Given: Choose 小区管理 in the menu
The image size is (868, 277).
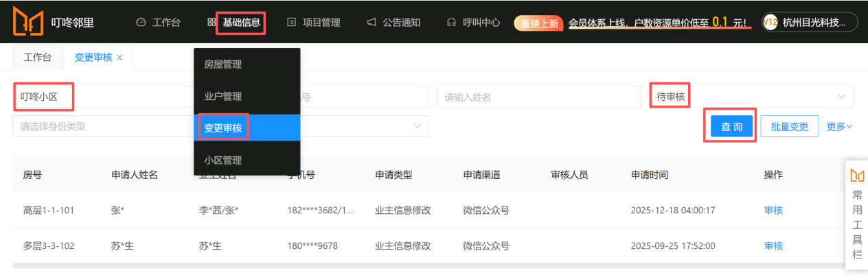Looking at the screenshot, I should pyautogui.click(x=223, y=160).
